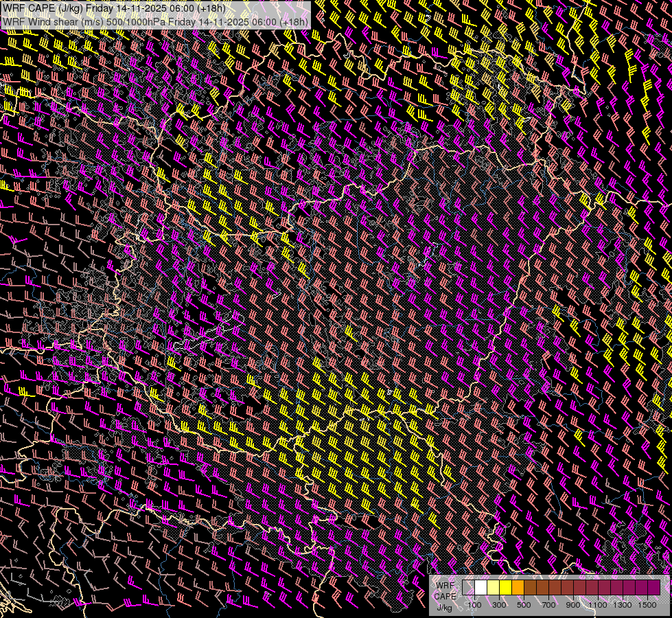This screenshot has height=618, width=672.
Task: Select the pale yellow legend swatch
Action: coord(493,587)
